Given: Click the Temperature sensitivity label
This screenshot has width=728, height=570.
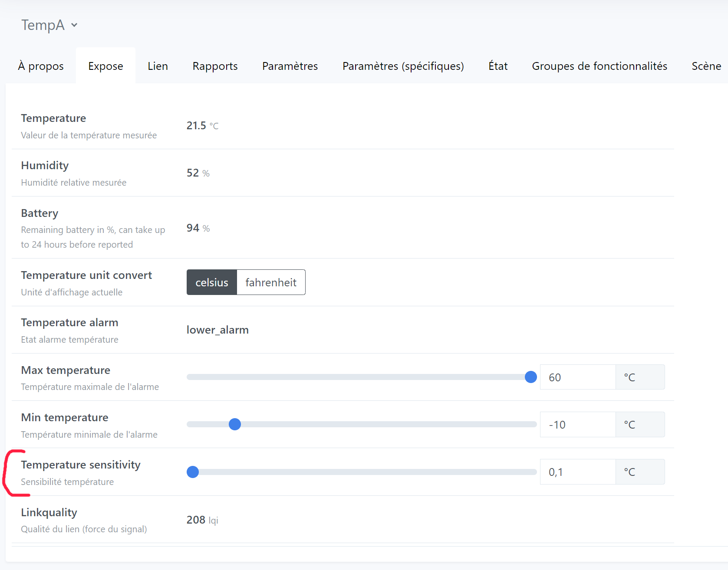Looking at the screenshot, I should 81,465.
